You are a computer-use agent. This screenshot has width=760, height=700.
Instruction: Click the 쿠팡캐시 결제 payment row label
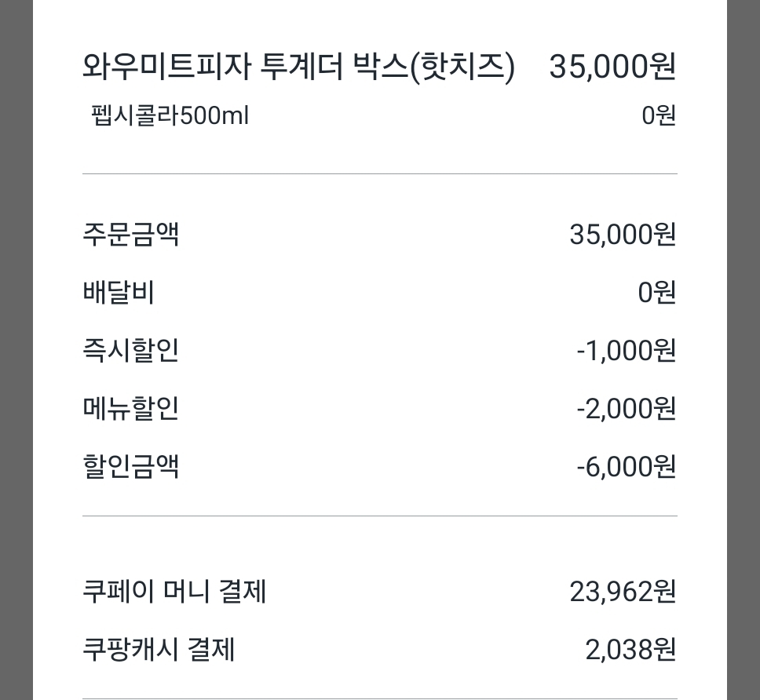pyautogui.click(x=159, y=649)
